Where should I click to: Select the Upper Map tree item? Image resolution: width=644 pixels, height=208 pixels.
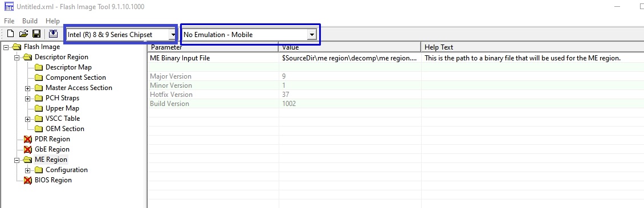point(63,108)
